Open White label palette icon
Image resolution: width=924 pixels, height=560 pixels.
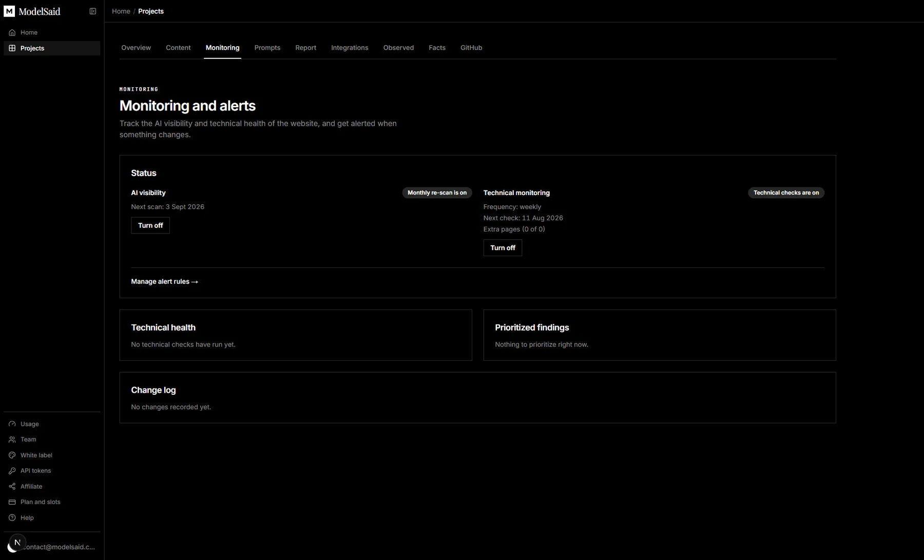[x=12, y=455]
